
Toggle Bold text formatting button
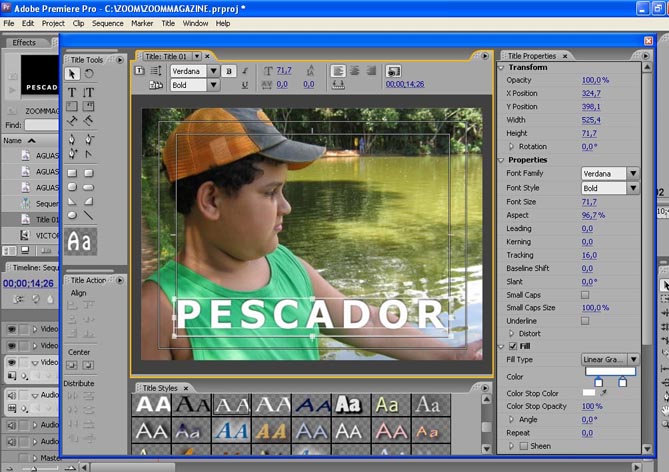pos(229,71)
